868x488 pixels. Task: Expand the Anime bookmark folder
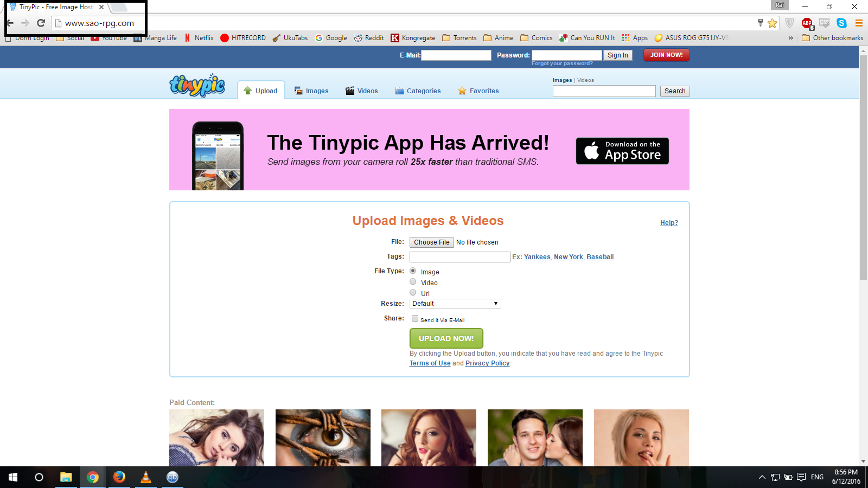tap(499, 38)
